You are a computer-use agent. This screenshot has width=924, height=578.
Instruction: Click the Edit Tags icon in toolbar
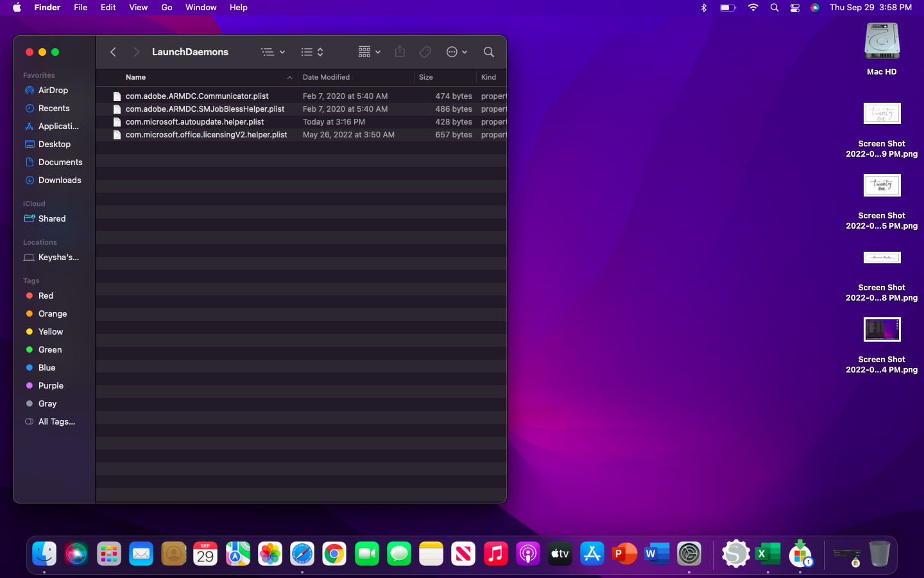(425, 52)
